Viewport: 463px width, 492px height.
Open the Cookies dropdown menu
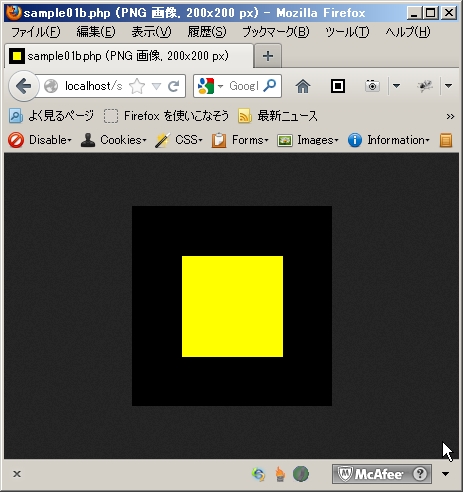114,140
